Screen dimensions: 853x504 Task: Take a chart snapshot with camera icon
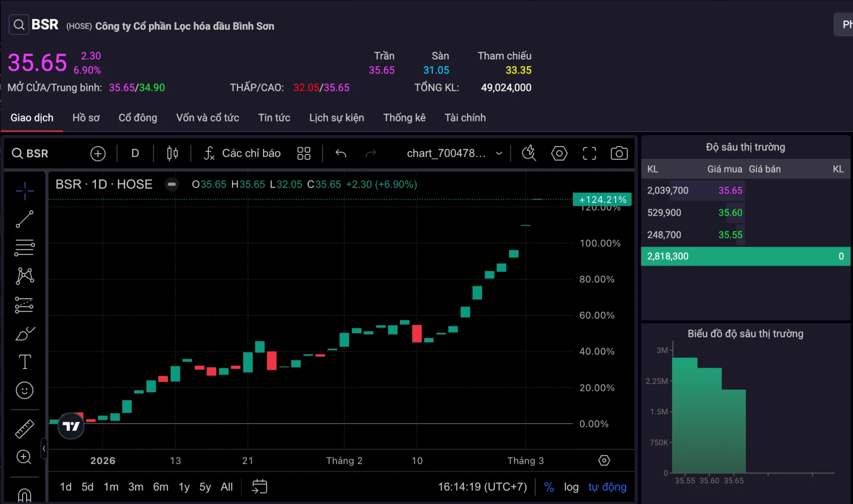tap(618, 153)
